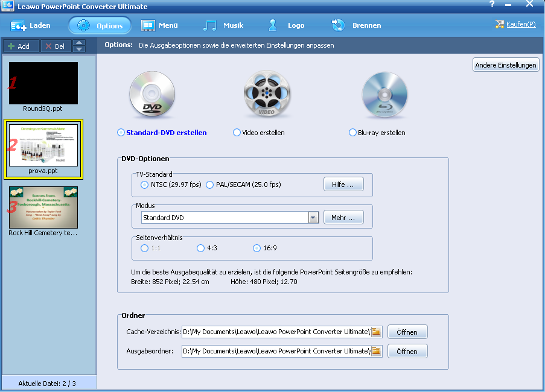The image size is (545, 392).
Task: Click Öffnen next to Ausgabeordner
Action: [407, 351]
